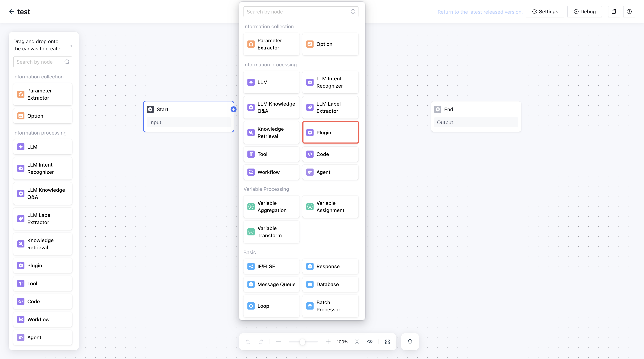Choose IF/ELSE from popup node list
Image resolution: width=644 pixels, height=359 pixels.
271,266
